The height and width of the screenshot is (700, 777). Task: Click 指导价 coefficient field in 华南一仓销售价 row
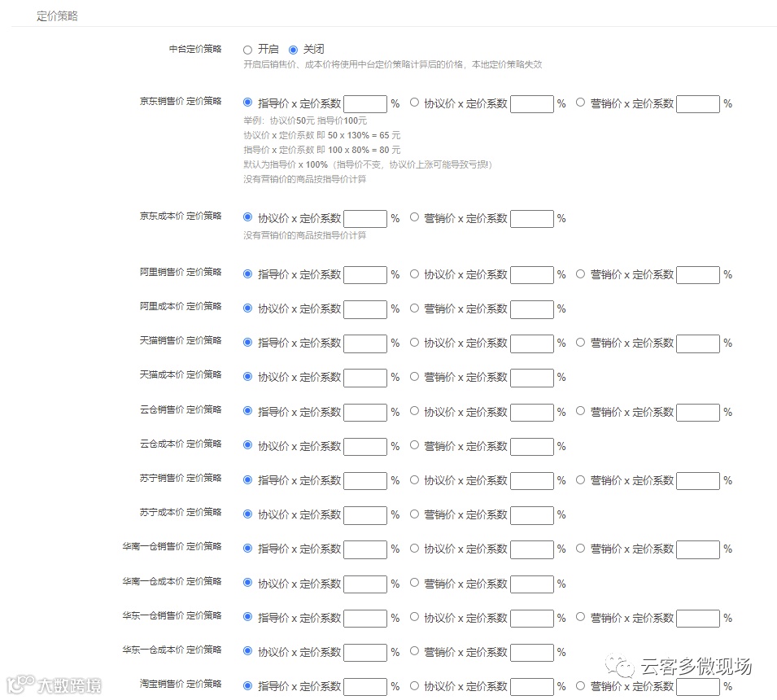point(365,549)
